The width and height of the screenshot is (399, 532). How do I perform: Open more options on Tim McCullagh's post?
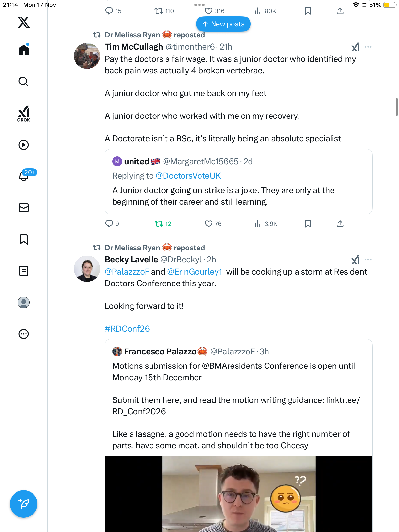pyautogui.click(x=368, y=47)
